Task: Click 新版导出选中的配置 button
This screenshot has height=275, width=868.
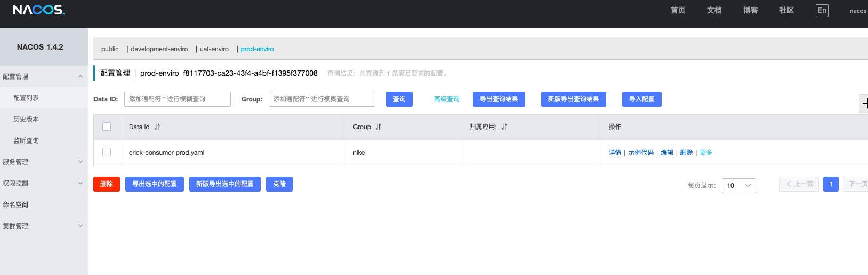Action: point(225,184)
